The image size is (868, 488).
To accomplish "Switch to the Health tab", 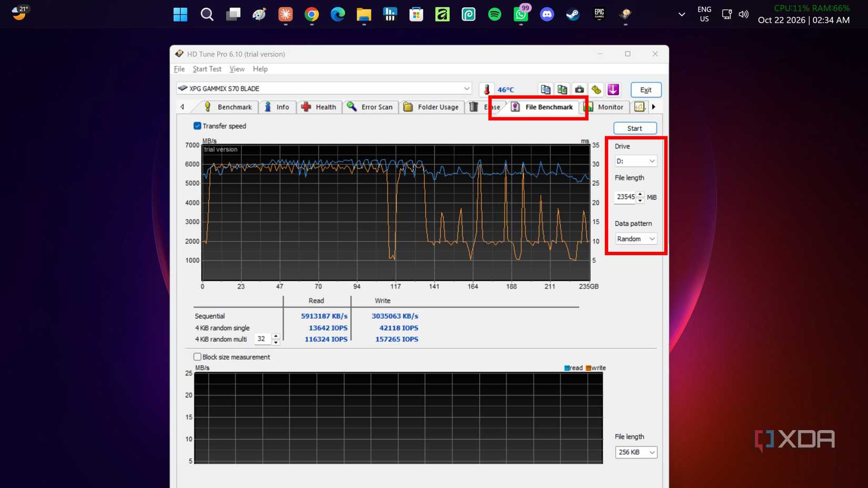I will tap(319, 107).
